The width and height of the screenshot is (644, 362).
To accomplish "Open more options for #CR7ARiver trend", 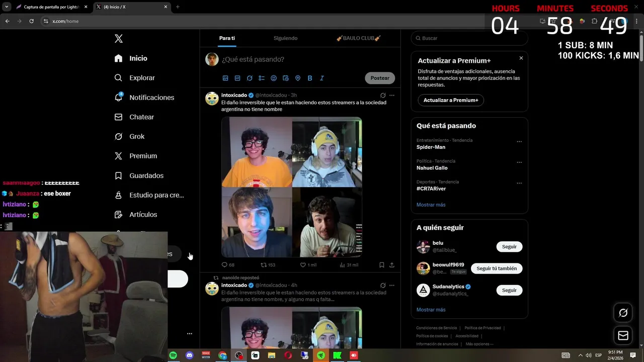I will (519, 183).
